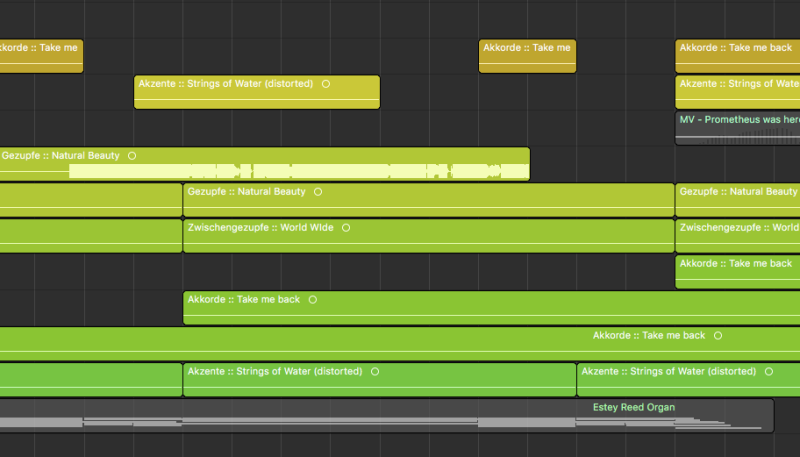Select the middle gold Akkorde :: Take me region
The image size is (800, 457).
tap(528, 56)
